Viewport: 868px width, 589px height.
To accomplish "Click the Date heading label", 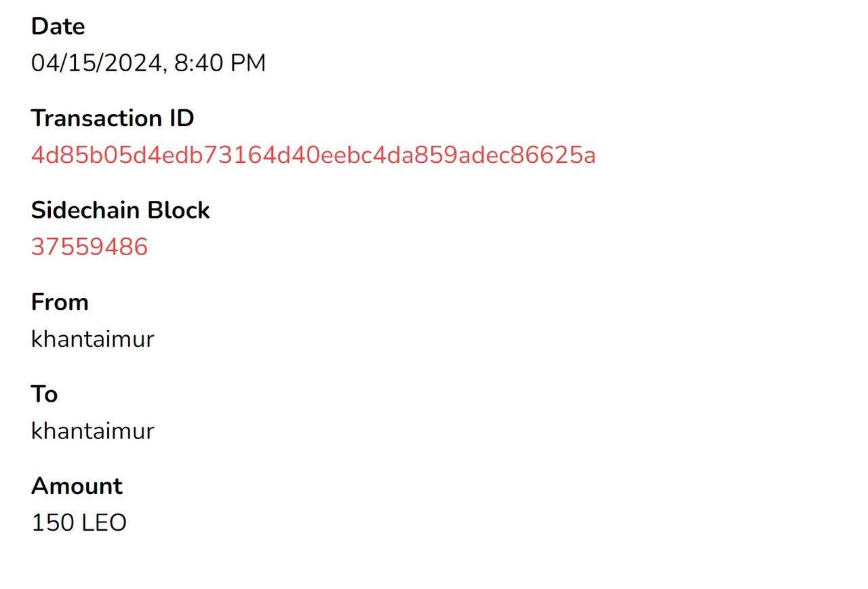I will [x=58, y=26].
